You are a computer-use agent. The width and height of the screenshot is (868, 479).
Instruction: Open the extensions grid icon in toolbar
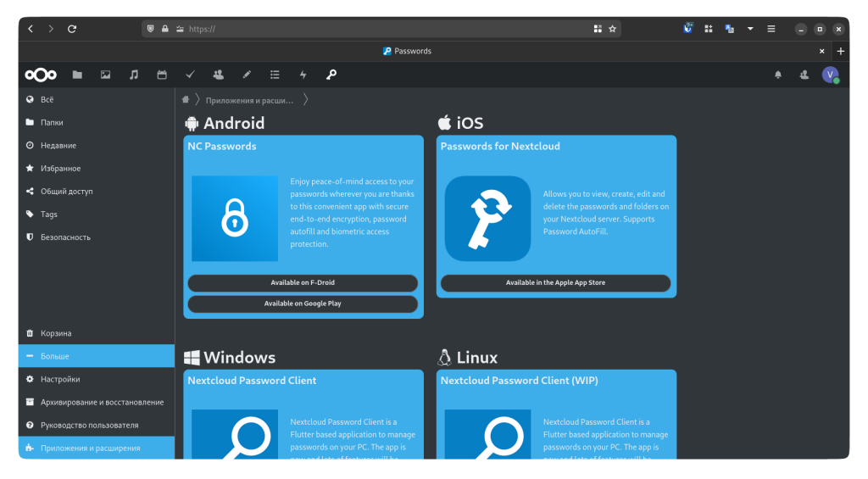[x=709, y=29]
